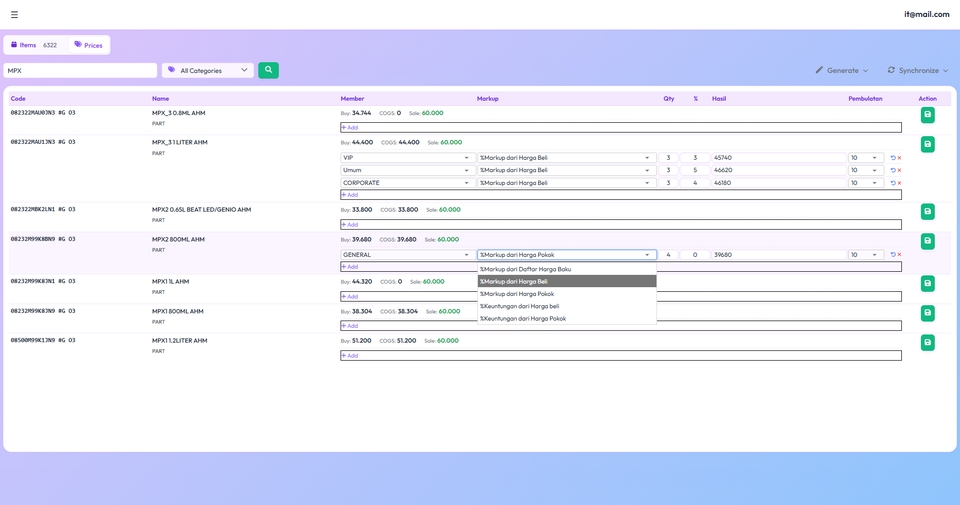
Task: Add price row for MPX1 1.2LITER AHM
Action: (621, 356)
